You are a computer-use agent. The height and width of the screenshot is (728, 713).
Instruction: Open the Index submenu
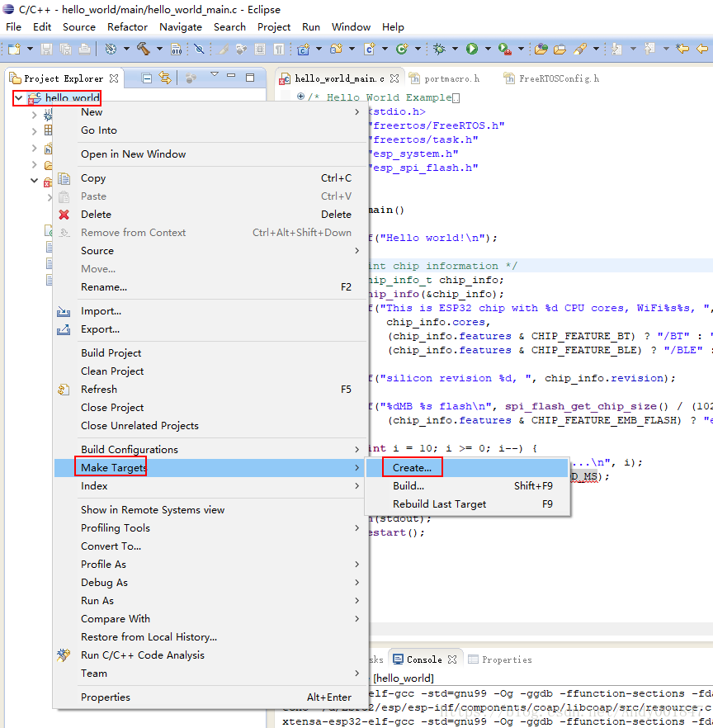click(210, 485)
